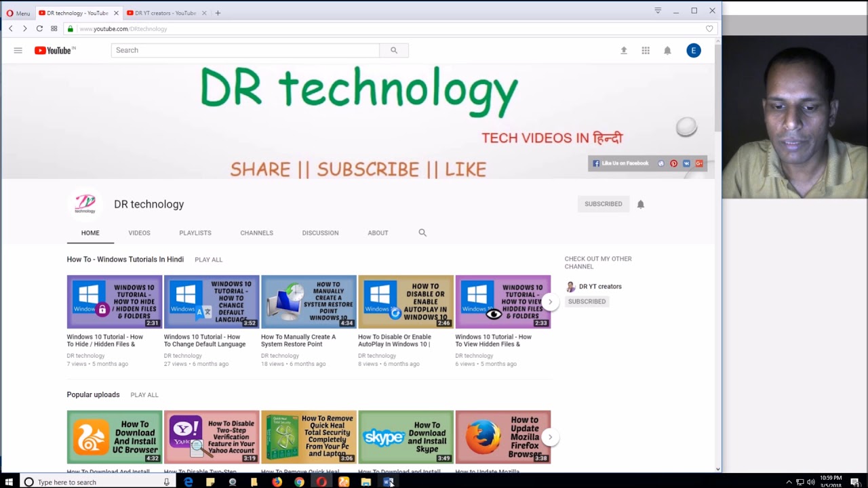Viewport: 868px width, 488px height.
Task: Click inside the YouTube search box
Action: coord(245,50)
